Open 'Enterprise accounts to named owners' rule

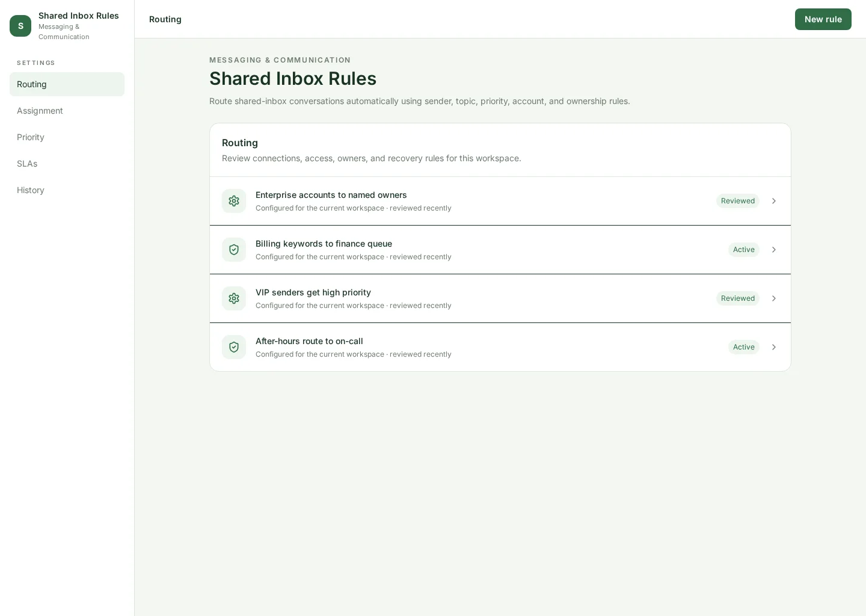coord(500,201)
